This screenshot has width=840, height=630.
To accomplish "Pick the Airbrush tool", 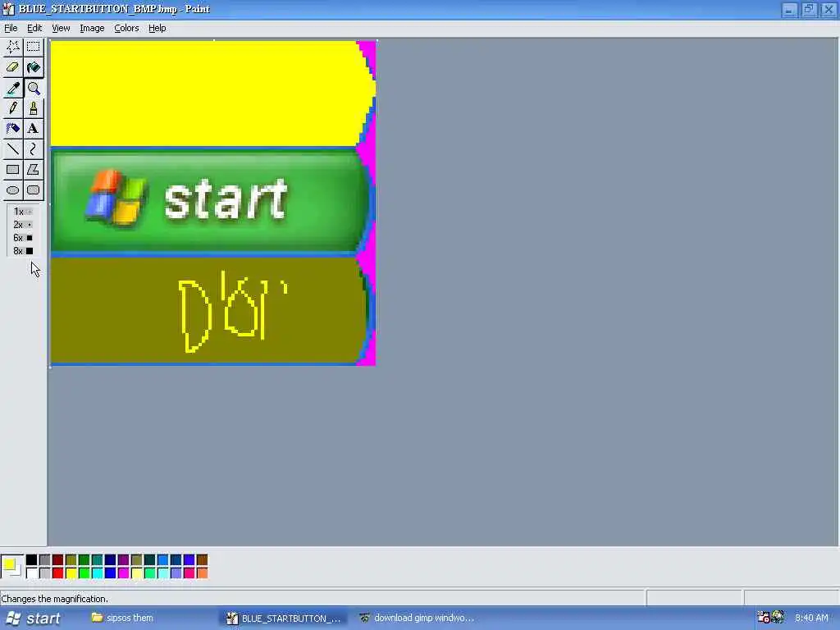I will point(13,129).
